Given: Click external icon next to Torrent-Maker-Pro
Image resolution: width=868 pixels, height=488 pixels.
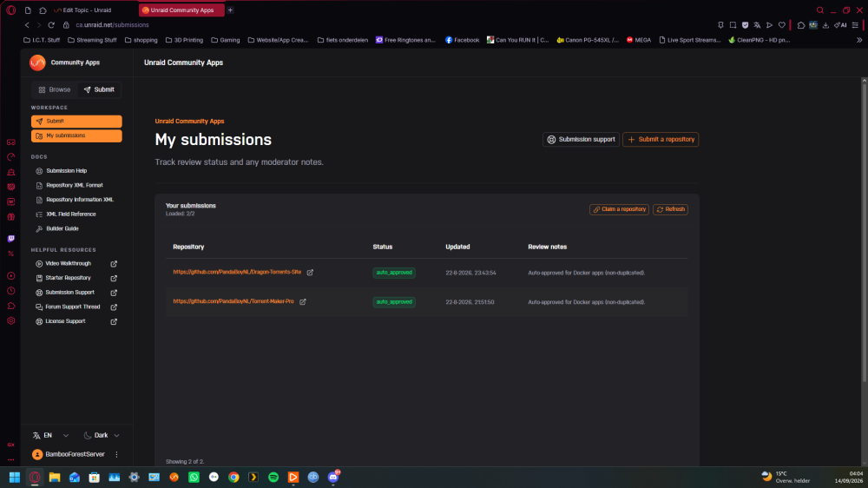Looking at the screenshot, I should pyautogui.click(x=303, y=302).
